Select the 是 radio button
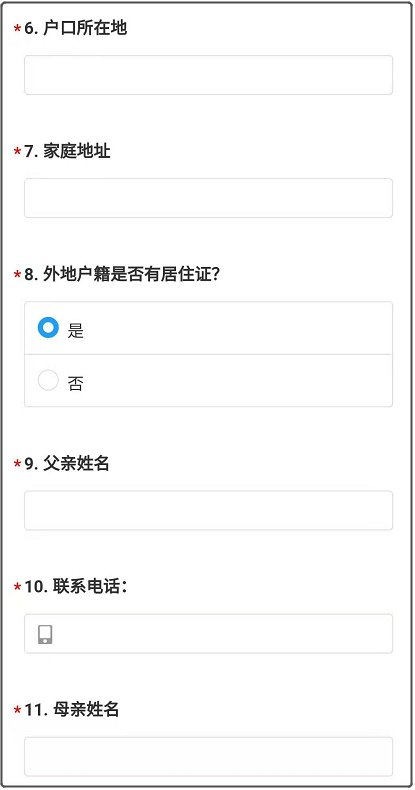Screen dimensions: 415x790 (48, 328)
